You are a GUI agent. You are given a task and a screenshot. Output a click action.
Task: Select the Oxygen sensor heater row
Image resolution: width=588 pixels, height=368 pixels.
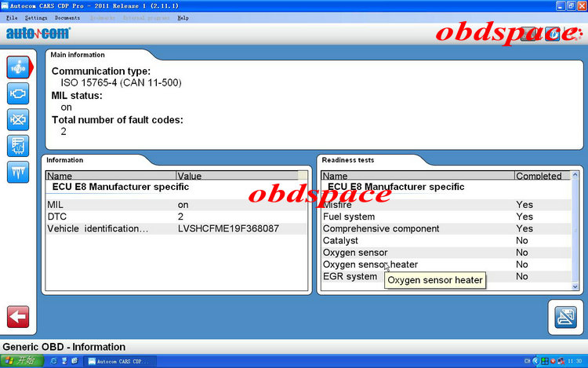[x=447, y=264]
